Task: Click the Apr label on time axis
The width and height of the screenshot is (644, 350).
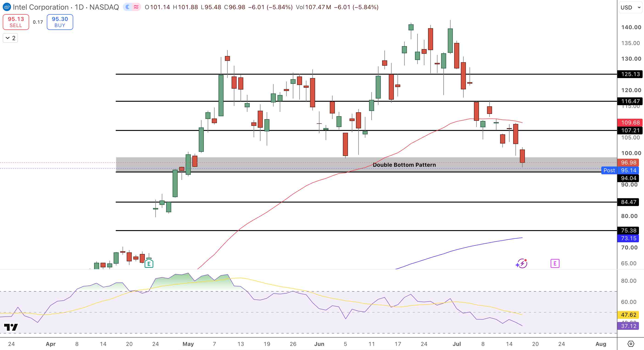Action: pyautogui.click(x=51, y=344)
